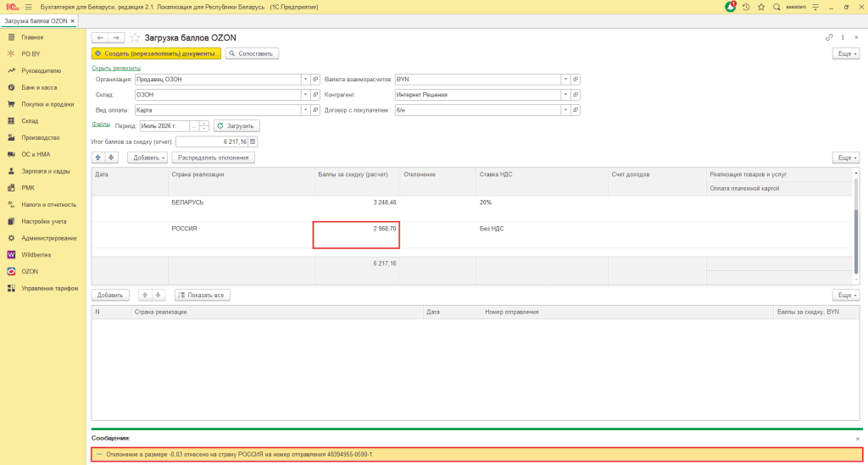
Task: Open Управление тарифом section in sidebar
Action: (x=50, y=288)
